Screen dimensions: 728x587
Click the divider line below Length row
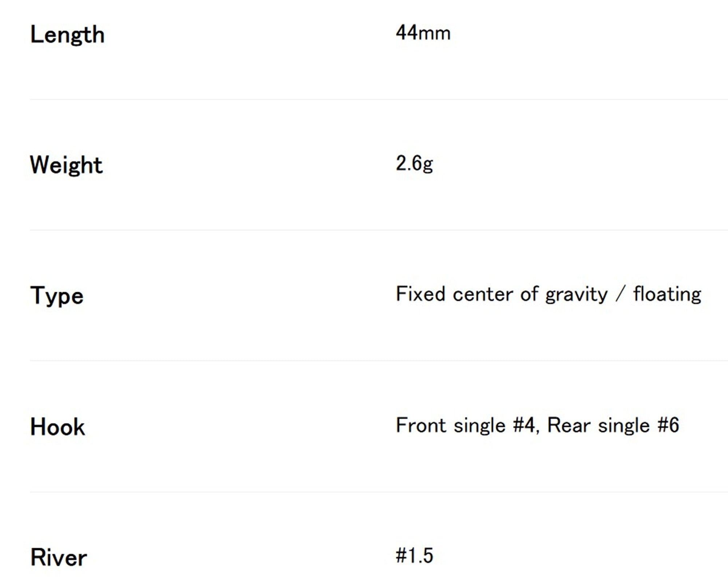pyautogui.click(x=379, y=99)
